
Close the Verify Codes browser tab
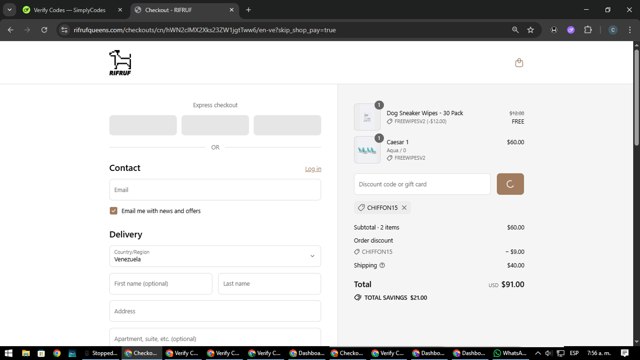tap(120, 10)
